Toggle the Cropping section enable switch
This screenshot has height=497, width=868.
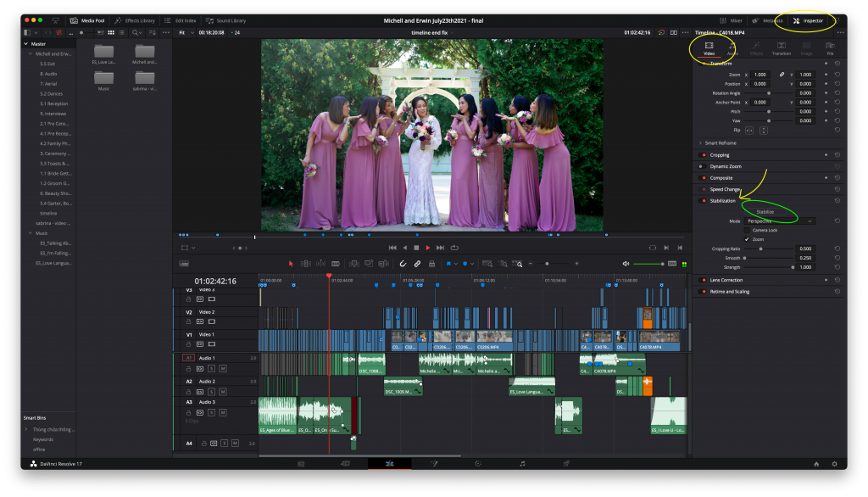tap(703, 155)
